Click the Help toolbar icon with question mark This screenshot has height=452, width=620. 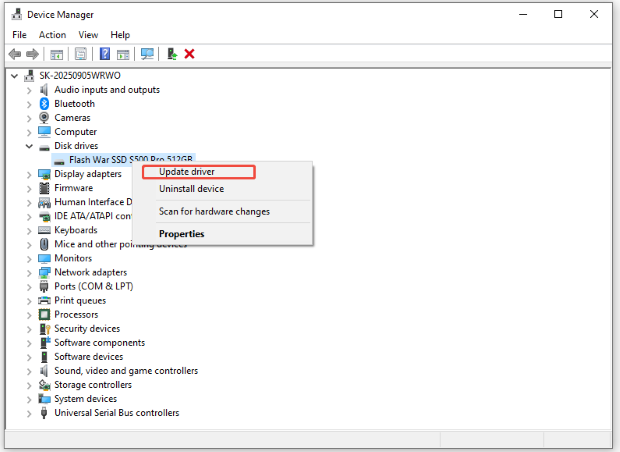pyautogui.click(x=104, y=54)
